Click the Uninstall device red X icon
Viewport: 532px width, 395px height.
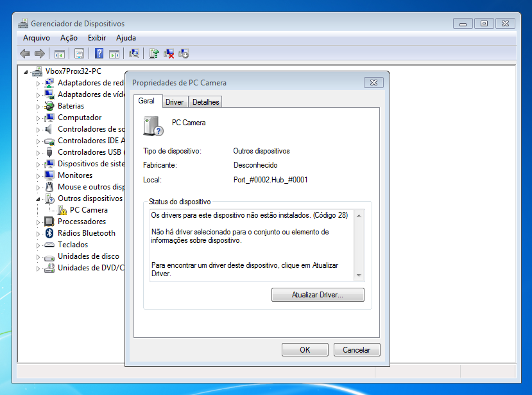click(x=169, y=54)
